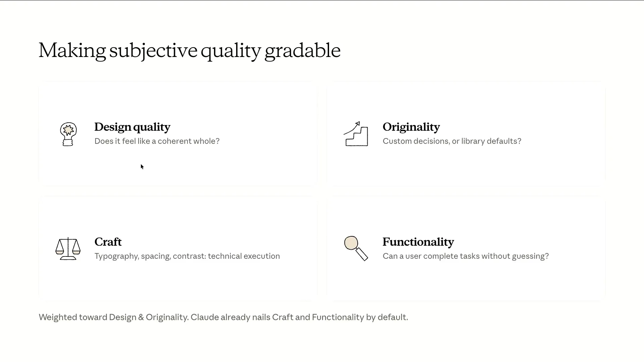Screen dimensions: 644x362
Task: Click the word 'gradable' in the title
Action: [x=303, y=51]
